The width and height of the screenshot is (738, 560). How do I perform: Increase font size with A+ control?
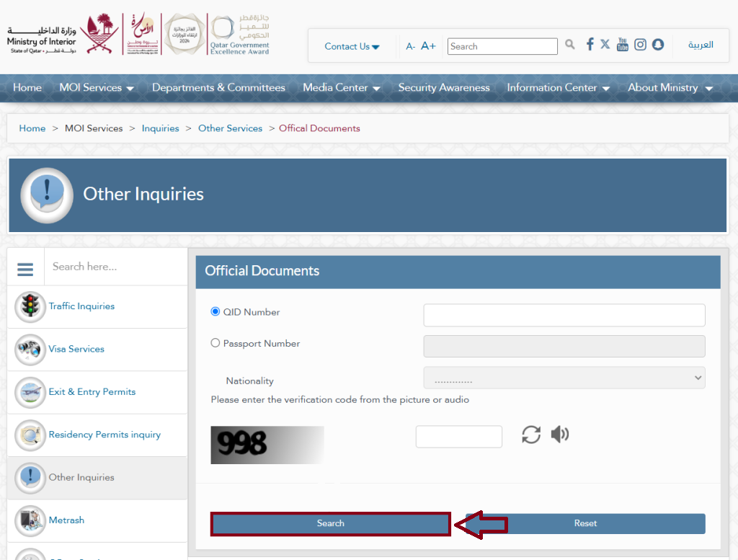pos(428,46)
